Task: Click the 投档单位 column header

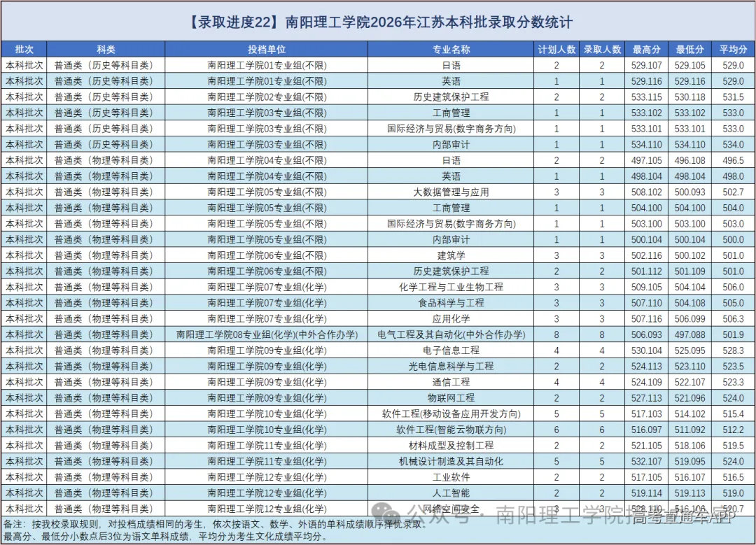Action: coord(267,49)
